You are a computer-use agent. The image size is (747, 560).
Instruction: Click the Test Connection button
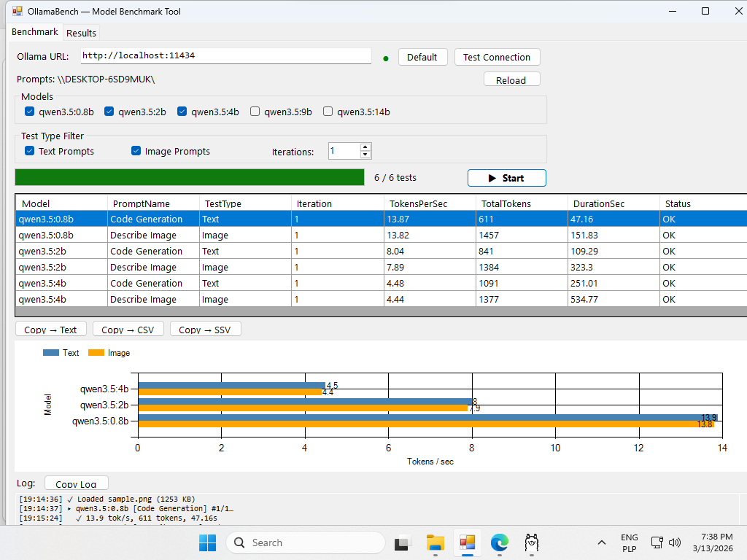497,57
